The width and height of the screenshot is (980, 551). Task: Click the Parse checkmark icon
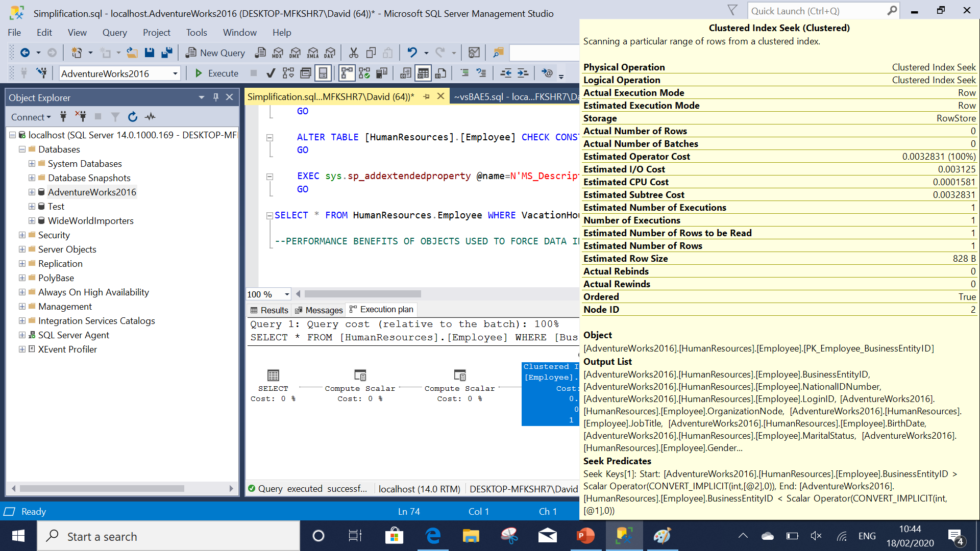pos(271,73)
